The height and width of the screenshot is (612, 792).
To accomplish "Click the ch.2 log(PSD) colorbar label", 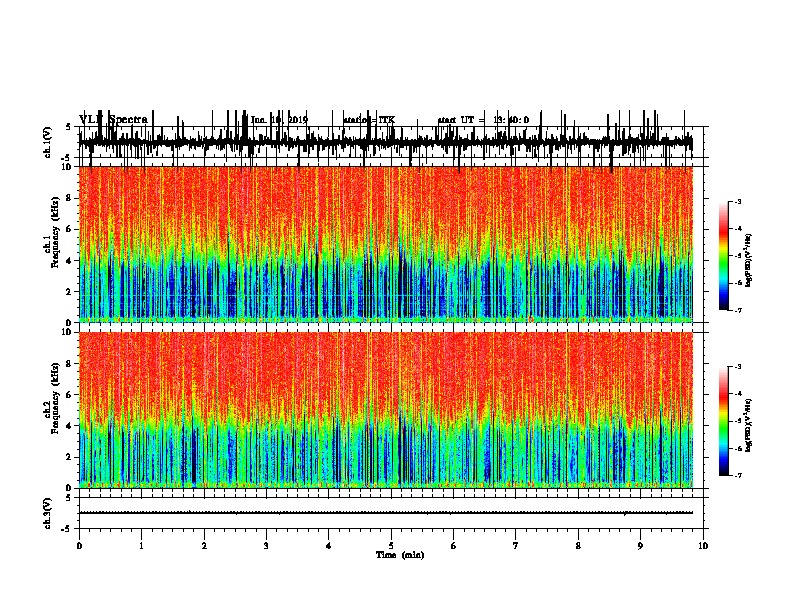I will pyautogui.click(x=748, y=425).
